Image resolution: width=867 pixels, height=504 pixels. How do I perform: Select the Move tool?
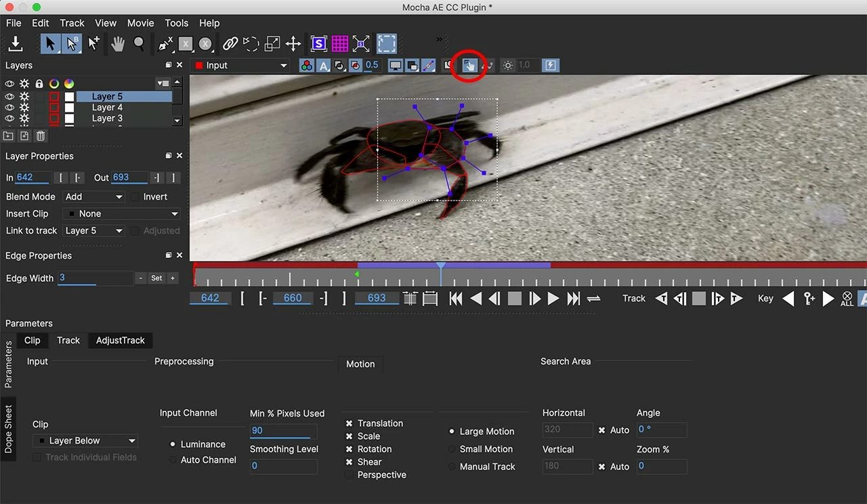click(x=293, y=44)
